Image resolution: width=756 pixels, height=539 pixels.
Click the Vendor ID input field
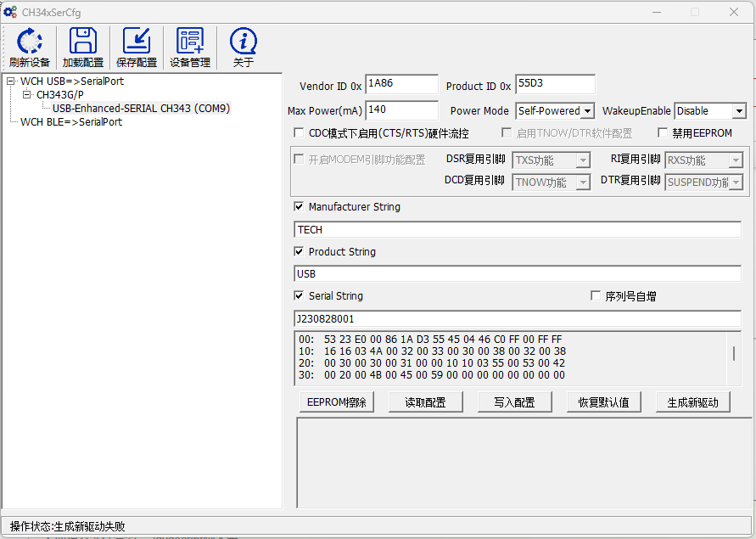pyautogui.click(x=401, y=85)
